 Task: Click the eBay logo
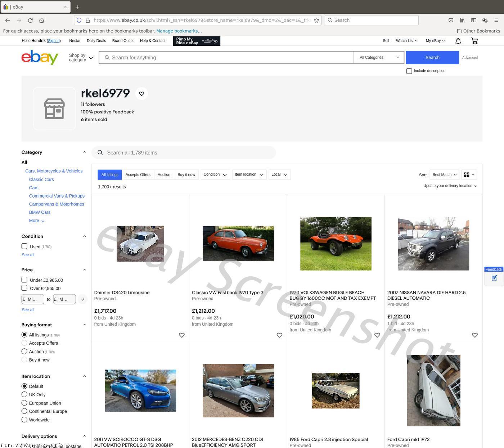coord(40,58)
